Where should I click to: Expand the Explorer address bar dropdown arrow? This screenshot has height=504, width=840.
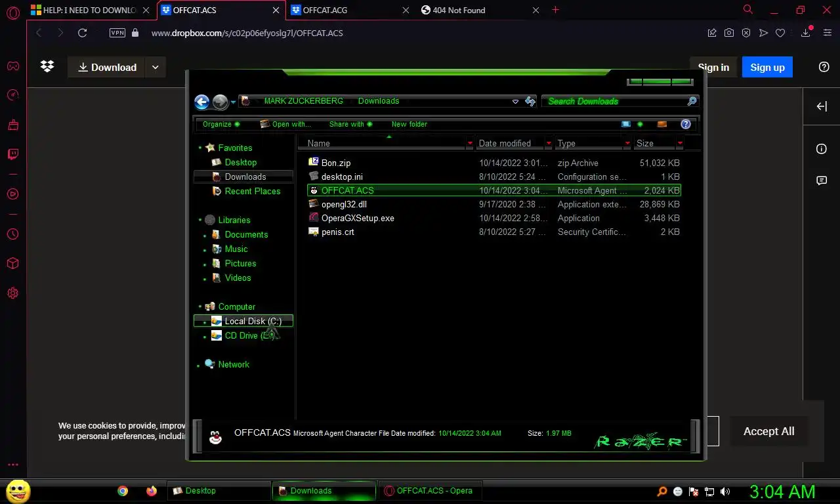515,102
